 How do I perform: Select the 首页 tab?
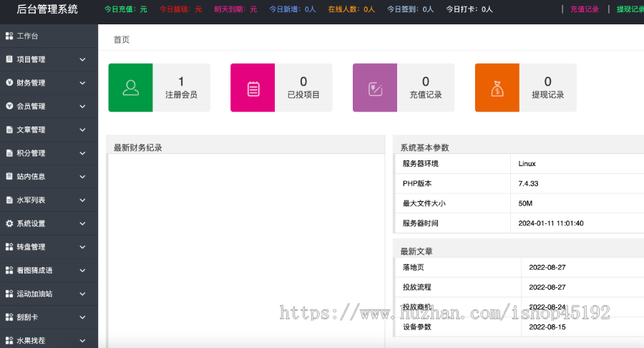122,39
